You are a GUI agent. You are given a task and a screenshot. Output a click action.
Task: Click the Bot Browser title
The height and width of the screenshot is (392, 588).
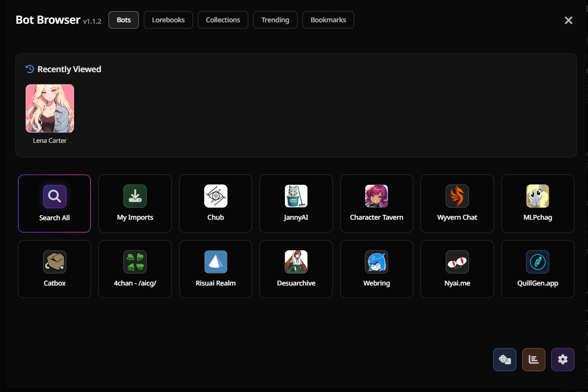pos(48,20)
